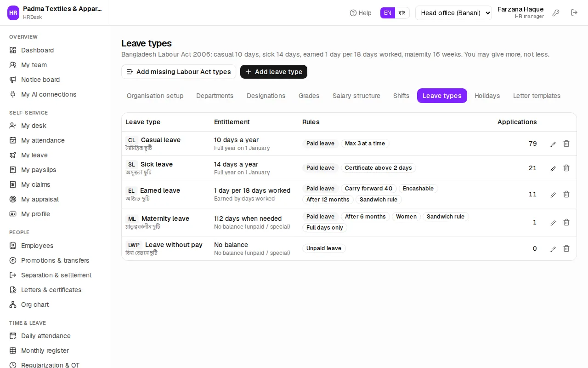
Task: Click the Encashable rule tag
Action: 418,189
